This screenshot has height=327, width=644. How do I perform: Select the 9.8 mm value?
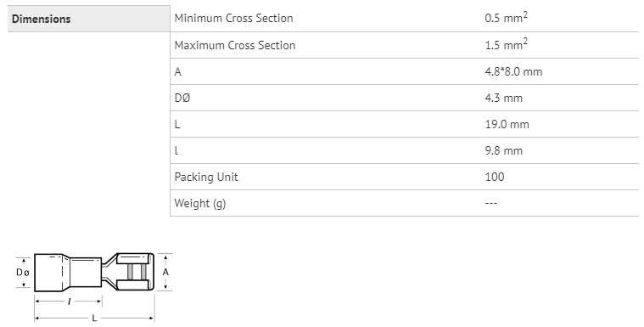pyautogui.click(x=503, y=150)
